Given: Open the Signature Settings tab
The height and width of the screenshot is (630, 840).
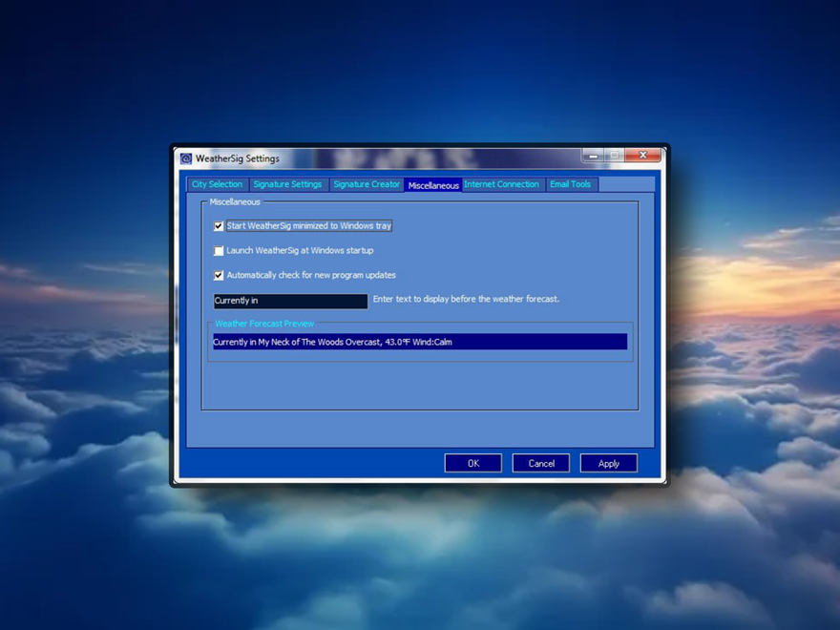Looking at the screenshot, I should (x=287, y=184).
